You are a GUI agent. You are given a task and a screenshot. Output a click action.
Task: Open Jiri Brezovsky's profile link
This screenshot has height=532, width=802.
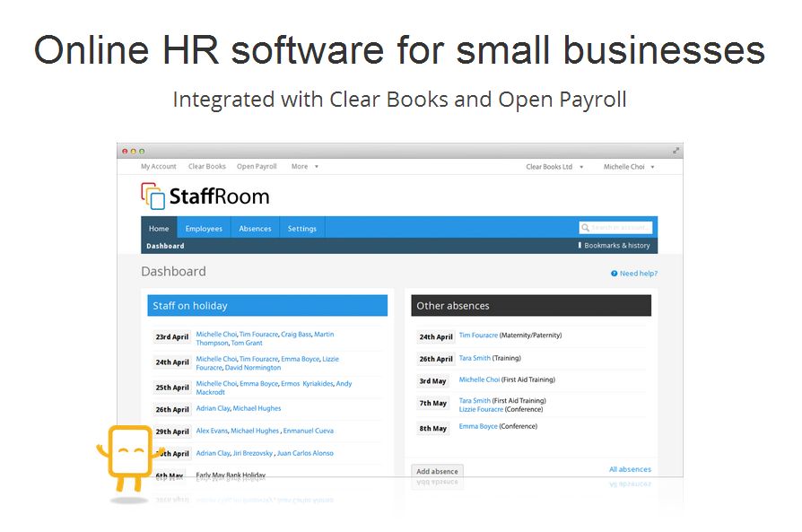(253, 453)
